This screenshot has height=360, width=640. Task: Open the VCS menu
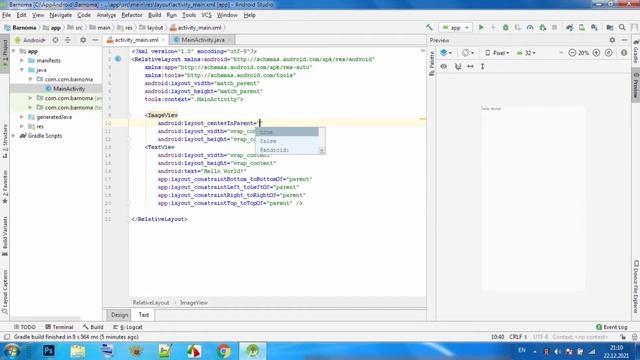point(207,15)
